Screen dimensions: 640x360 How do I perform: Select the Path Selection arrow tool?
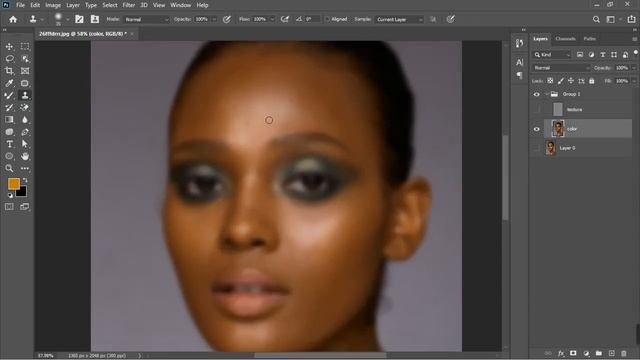[25, 144]
